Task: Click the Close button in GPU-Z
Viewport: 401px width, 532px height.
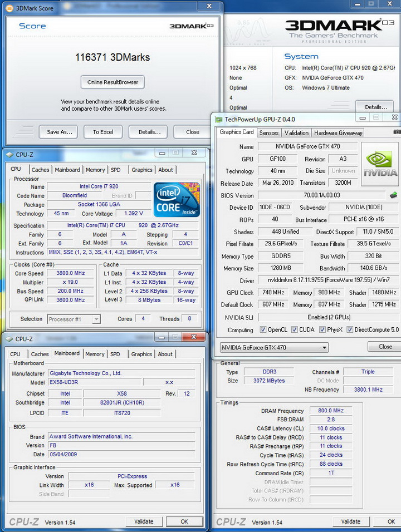Action: (x=385, y=346)
